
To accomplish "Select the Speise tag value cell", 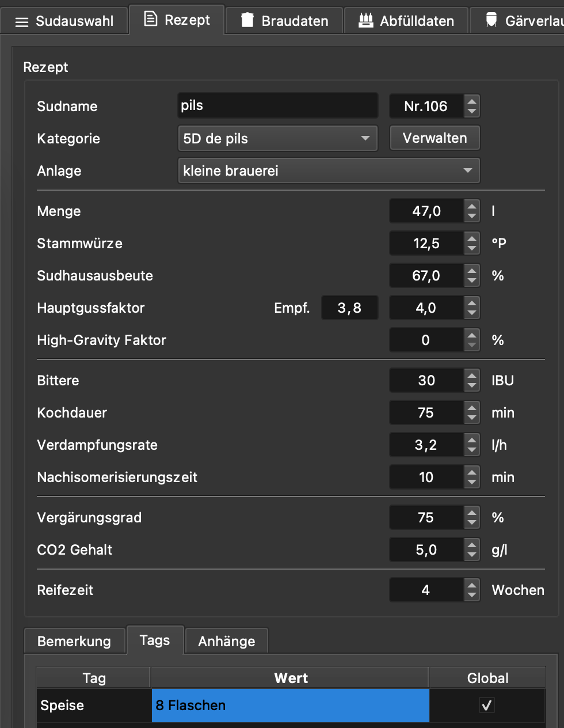I will (290, 705).
